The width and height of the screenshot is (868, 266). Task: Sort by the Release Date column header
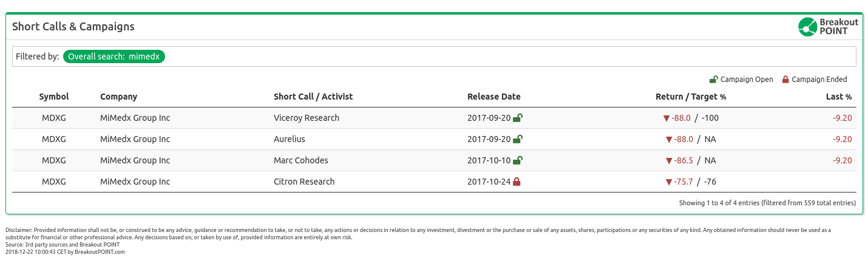494,97
